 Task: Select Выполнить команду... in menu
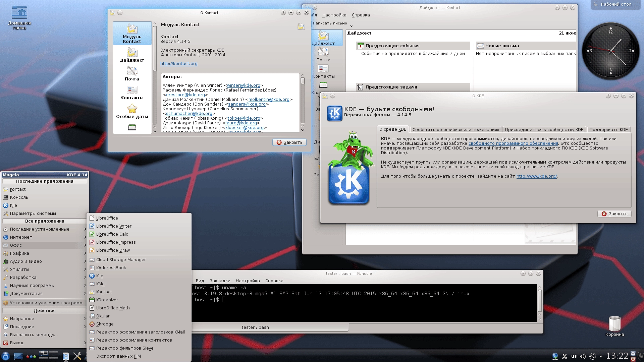coord(44,335)
